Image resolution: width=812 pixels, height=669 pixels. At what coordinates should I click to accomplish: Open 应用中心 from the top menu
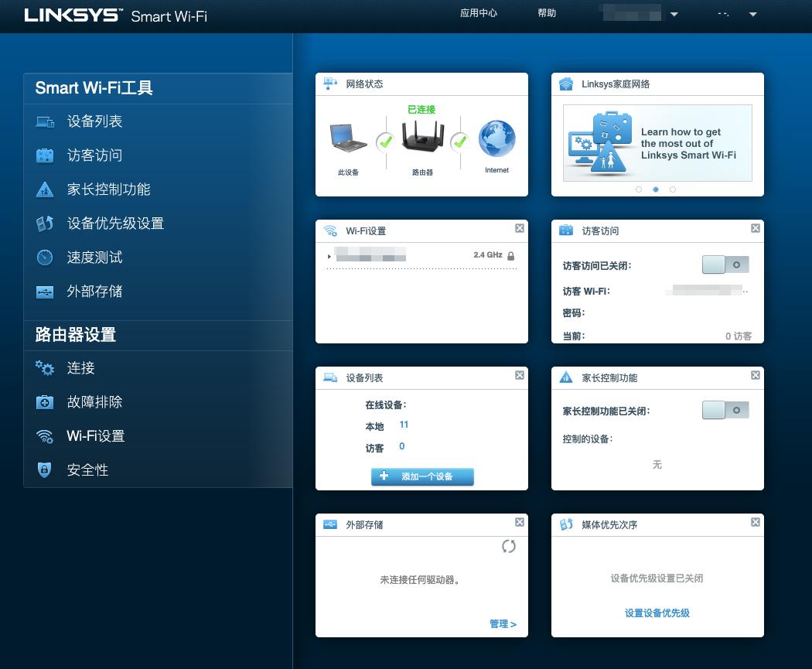click(479, 13)
